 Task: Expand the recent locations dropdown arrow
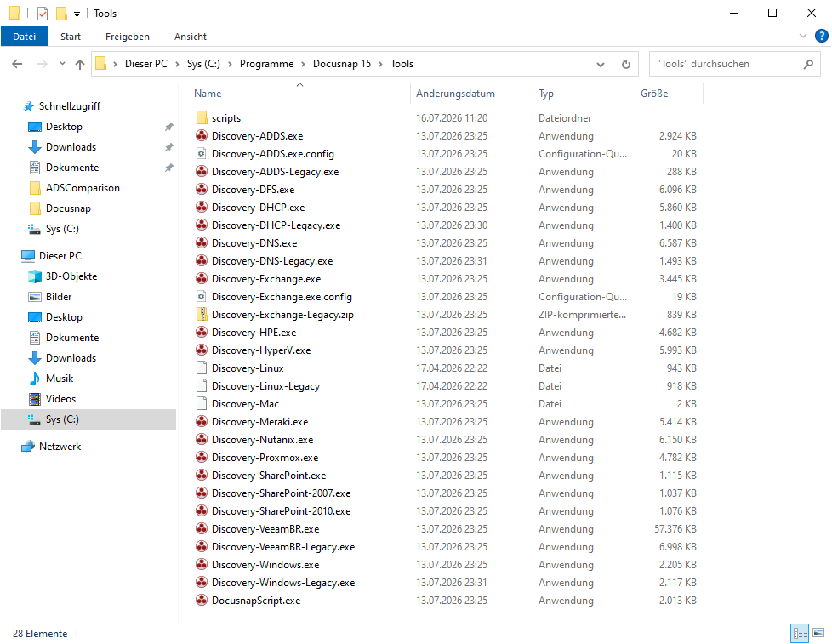coord(62,64)
